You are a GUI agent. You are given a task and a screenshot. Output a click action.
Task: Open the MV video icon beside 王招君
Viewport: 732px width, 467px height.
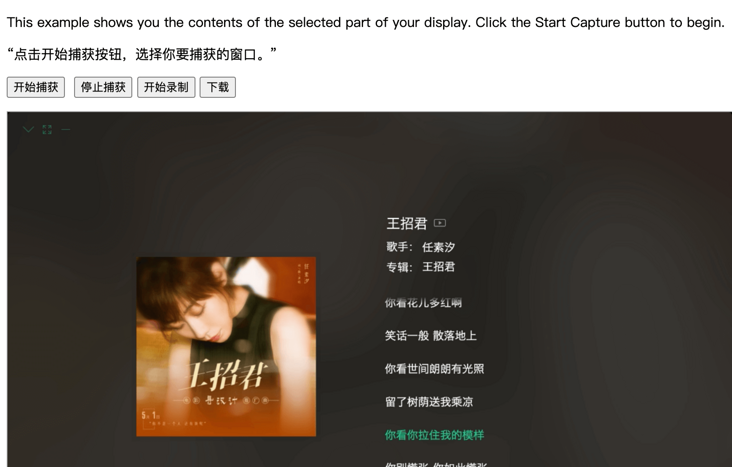pyautogui.click(x=440, y=223)
